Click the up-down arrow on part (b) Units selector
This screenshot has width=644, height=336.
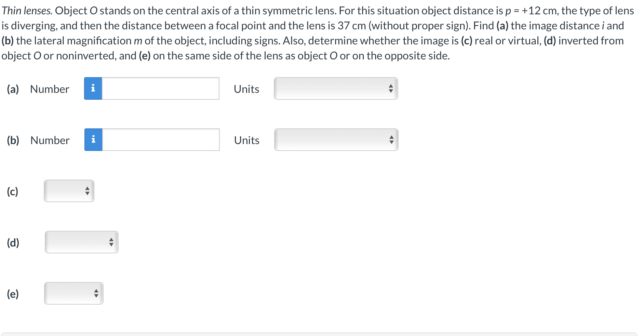pyautogui.click(x=391, y=140)
